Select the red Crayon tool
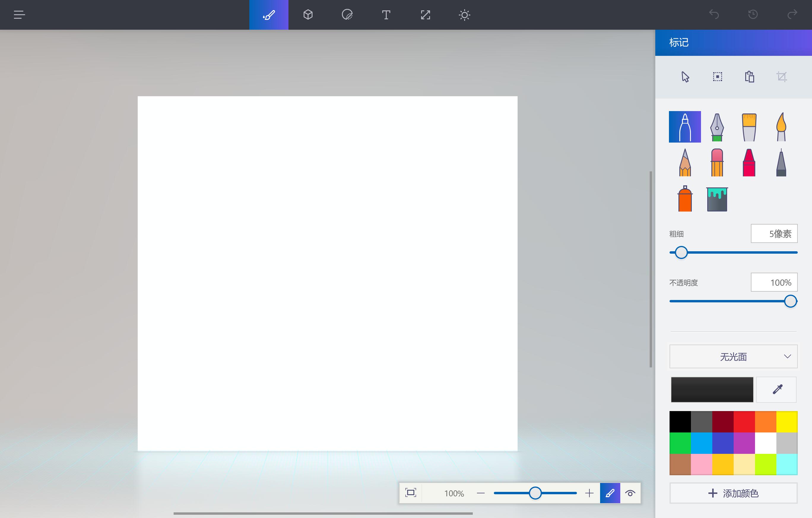Screen dimensions: 812x518 point(749,163)
